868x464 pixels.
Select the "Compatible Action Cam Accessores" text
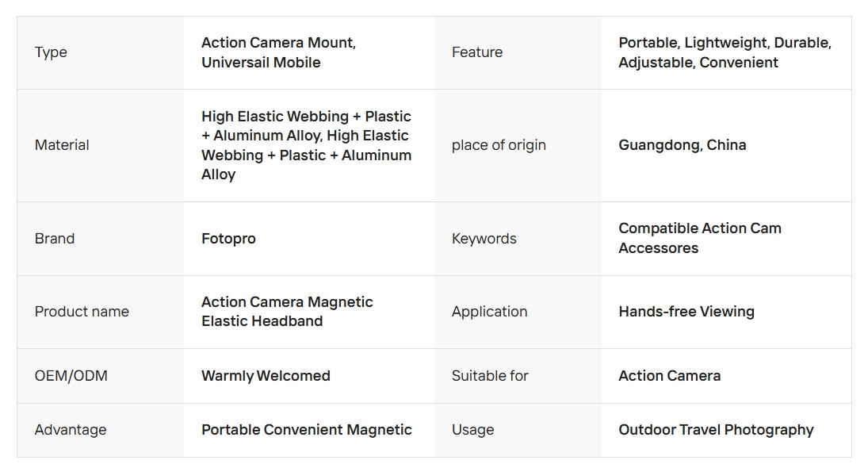(699, 238)
